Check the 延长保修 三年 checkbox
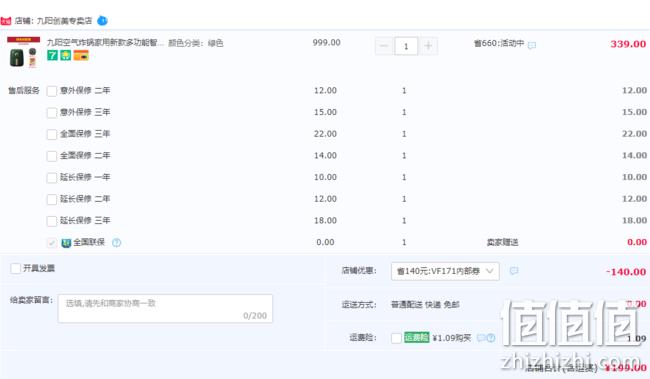This screenshot has width=650, height=379. pos(52,221)
